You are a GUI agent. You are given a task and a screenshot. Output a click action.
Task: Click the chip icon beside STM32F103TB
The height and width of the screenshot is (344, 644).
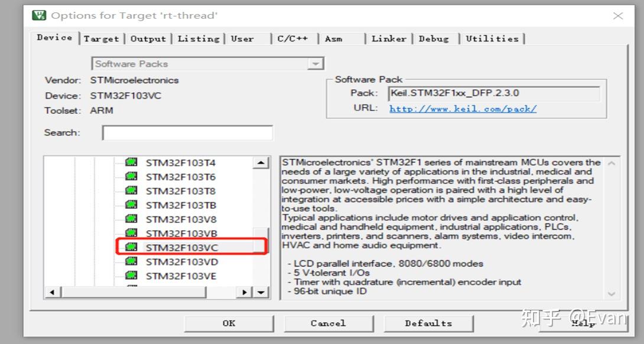pyautogui.click(x=130, y=205)
